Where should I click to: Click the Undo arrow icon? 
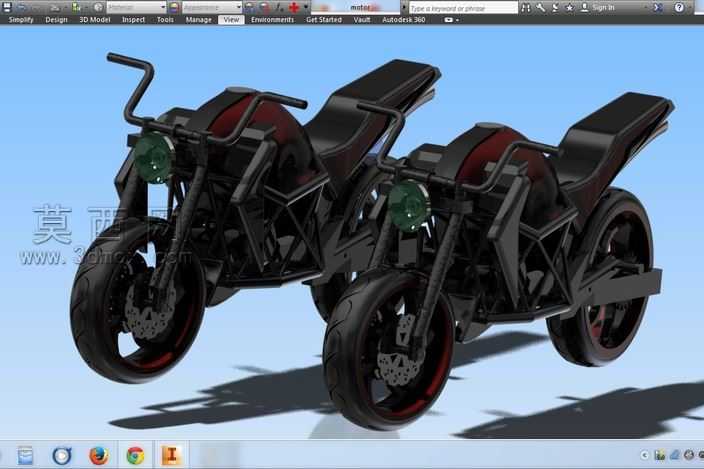[x=22, y=7]
